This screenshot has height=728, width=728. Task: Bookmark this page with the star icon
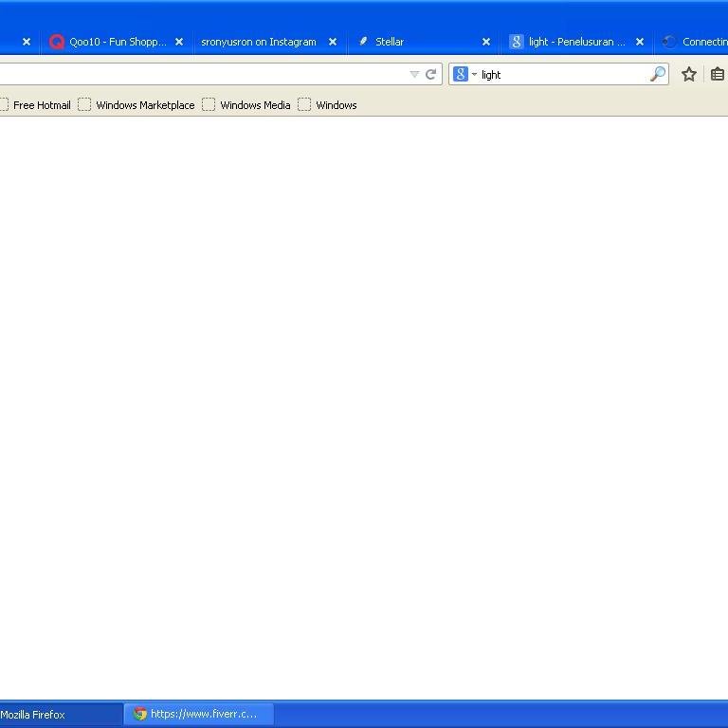[x=689, y=74]
